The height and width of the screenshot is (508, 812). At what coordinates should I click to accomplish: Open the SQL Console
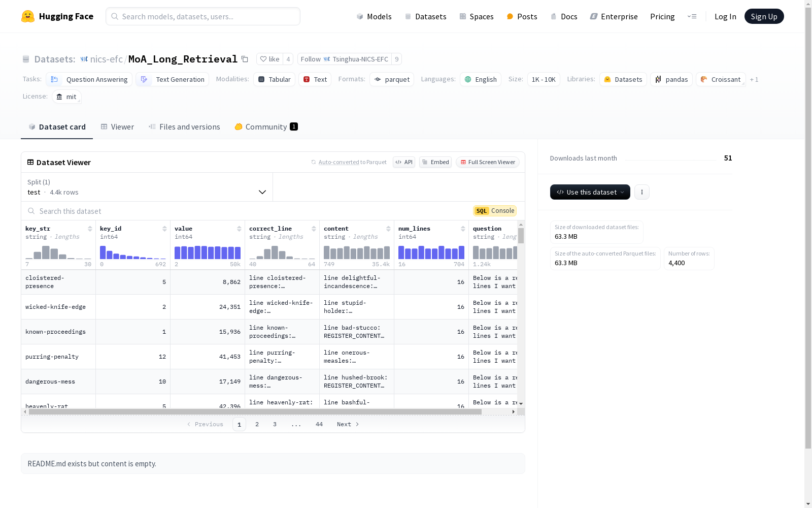pos(495,211)
